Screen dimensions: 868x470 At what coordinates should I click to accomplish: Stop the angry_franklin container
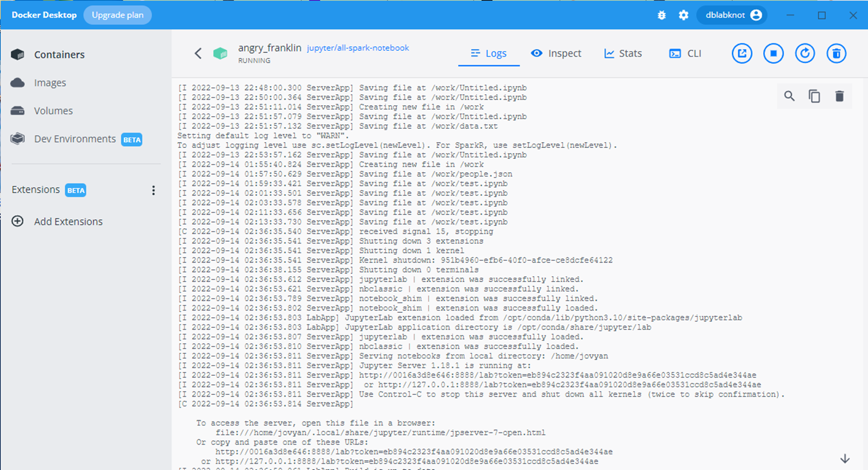coord(774,54)
